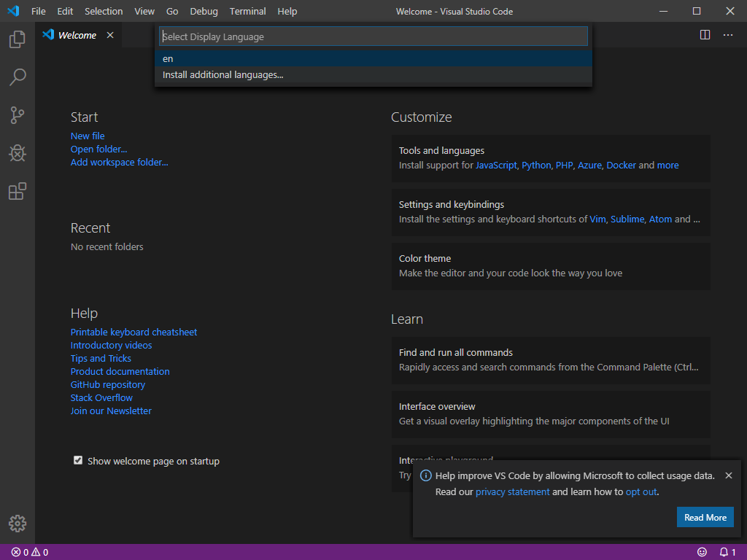Close the Welcome tab
Image resolution: width=747 pixels, height=560 pixels.
[x=110, y=35]
